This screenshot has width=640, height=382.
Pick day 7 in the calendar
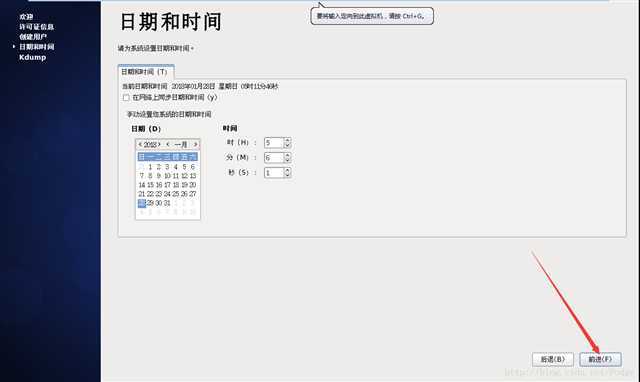[x=142, y=176]
